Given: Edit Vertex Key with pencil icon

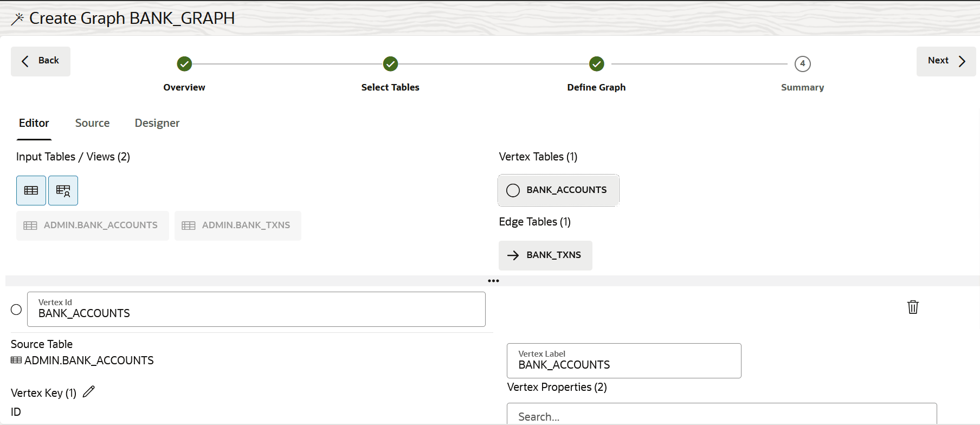Looking at the screenshot, I should (89, 392).
